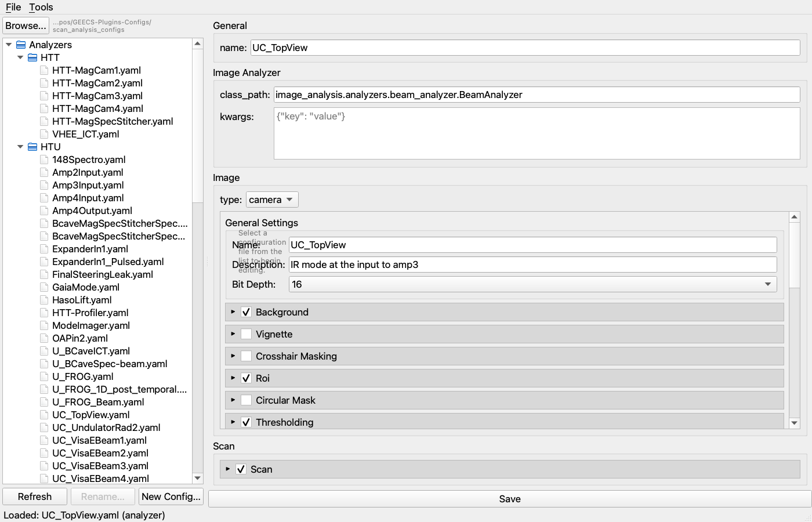812x522 pixels.
Task: Enable the Vignette checkbox
Action: 246,334
